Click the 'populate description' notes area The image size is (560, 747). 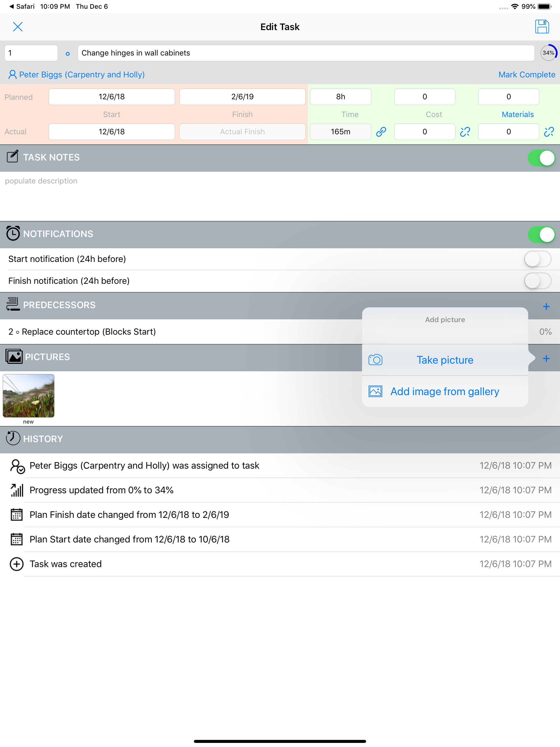point(280,196)
